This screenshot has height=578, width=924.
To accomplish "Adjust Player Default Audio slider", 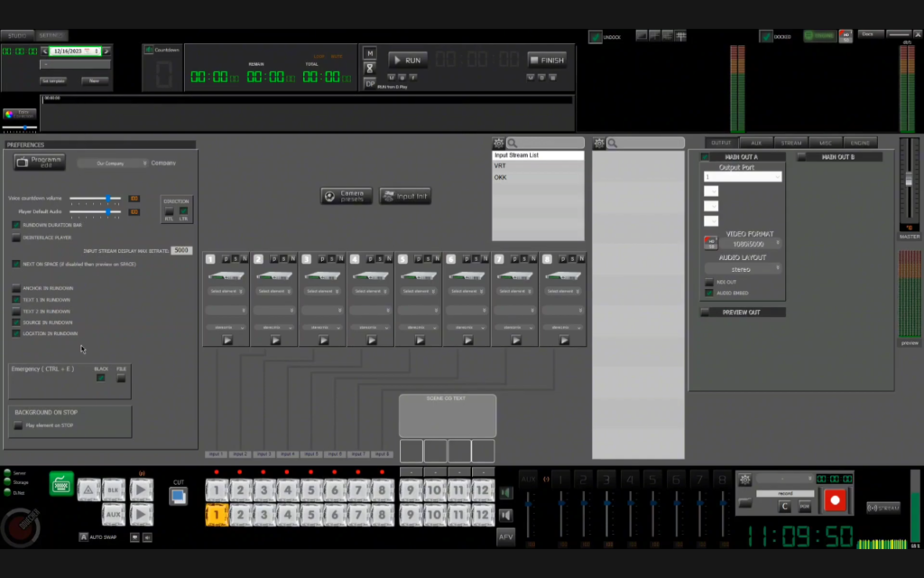I will click(95, 211).
